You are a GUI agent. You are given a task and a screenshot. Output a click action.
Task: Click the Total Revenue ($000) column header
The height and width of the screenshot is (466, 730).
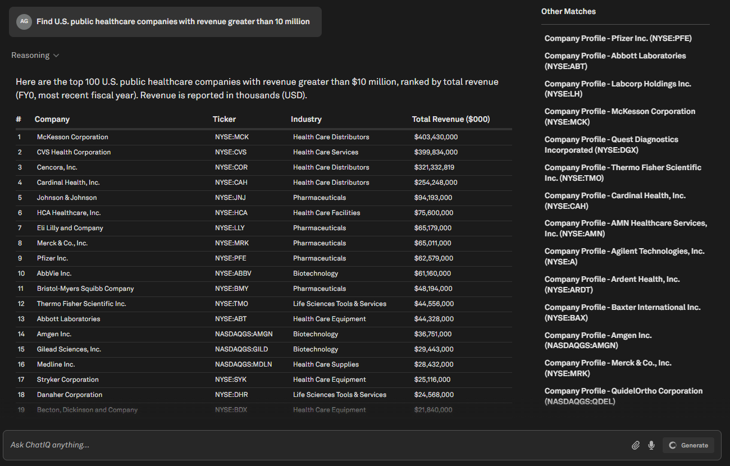click(x=451, y=119)
